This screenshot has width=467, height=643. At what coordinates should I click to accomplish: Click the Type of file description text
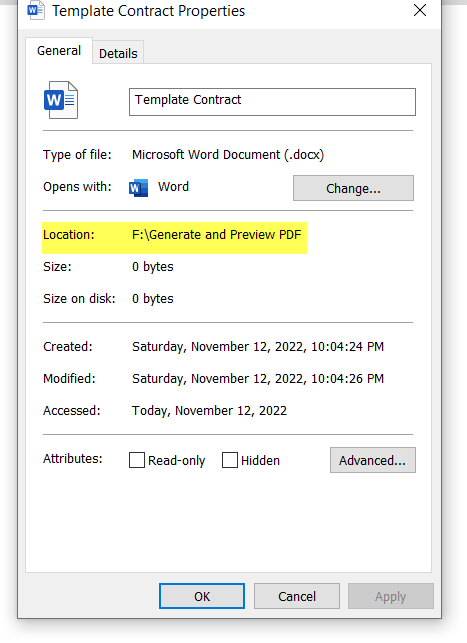[x=228, y=155]
